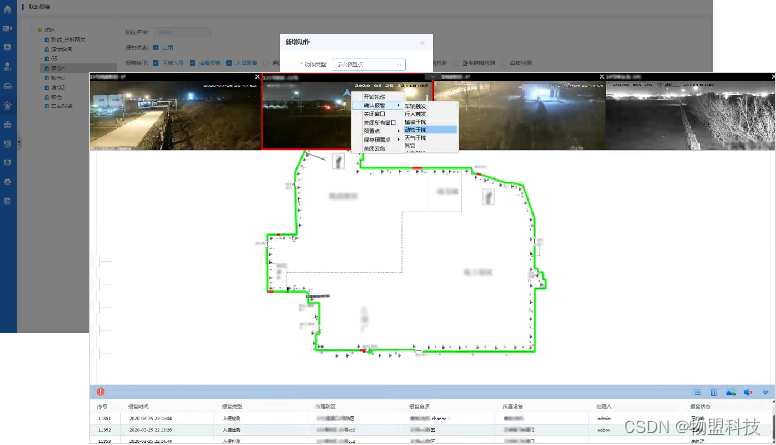Click the right camera icon on the map
Screen dimensions: 776x445
click(488, 197)
